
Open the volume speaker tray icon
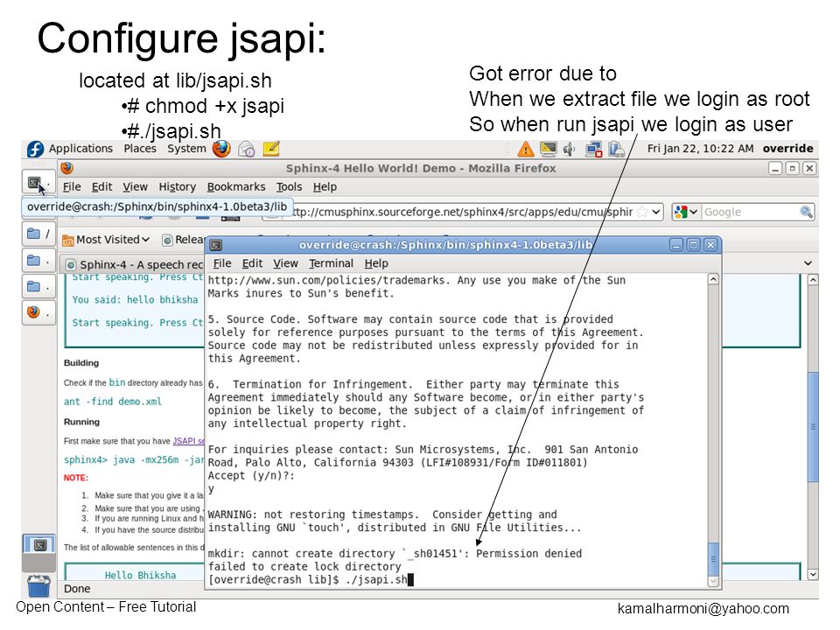point(570,149)
